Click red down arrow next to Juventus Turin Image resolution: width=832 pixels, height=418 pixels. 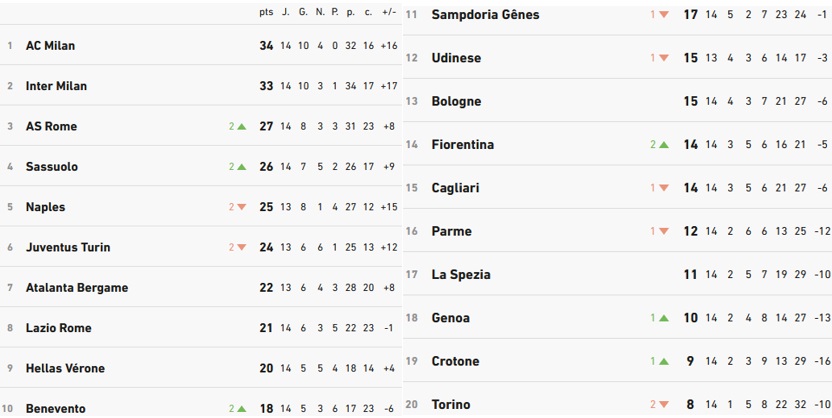pyautogui.click(x=241, y=247)
